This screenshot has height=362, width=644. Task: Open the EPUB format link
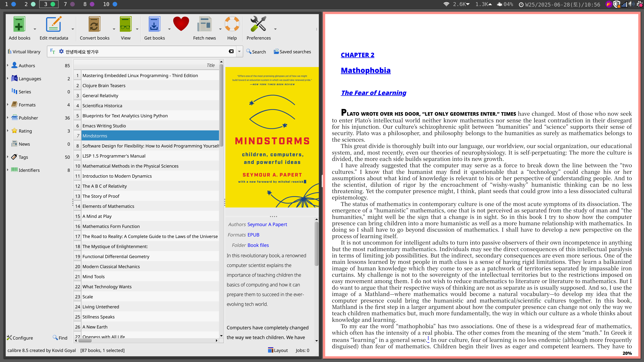pyautogui.click(x=254, y=235)
